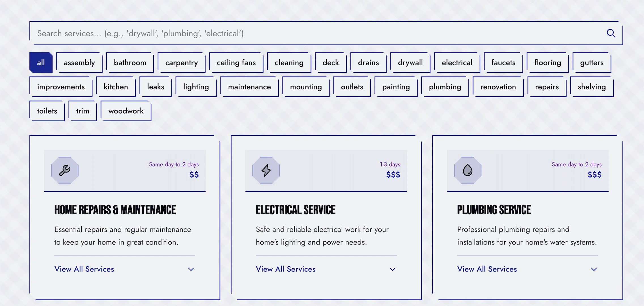This screenshot has height=306, width=644.
Task: Expand View All Services under Plumbing Service
Action: (x=487, y=269)
